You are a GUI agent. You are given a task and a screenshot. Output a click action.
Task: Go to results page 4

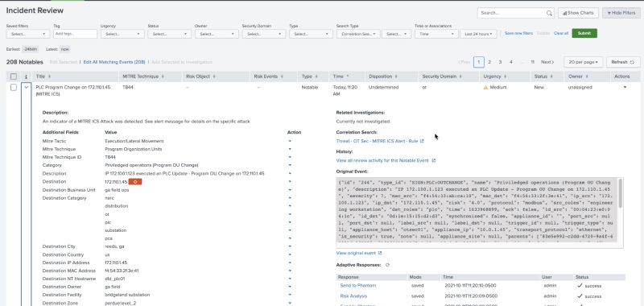pos(511,62)
